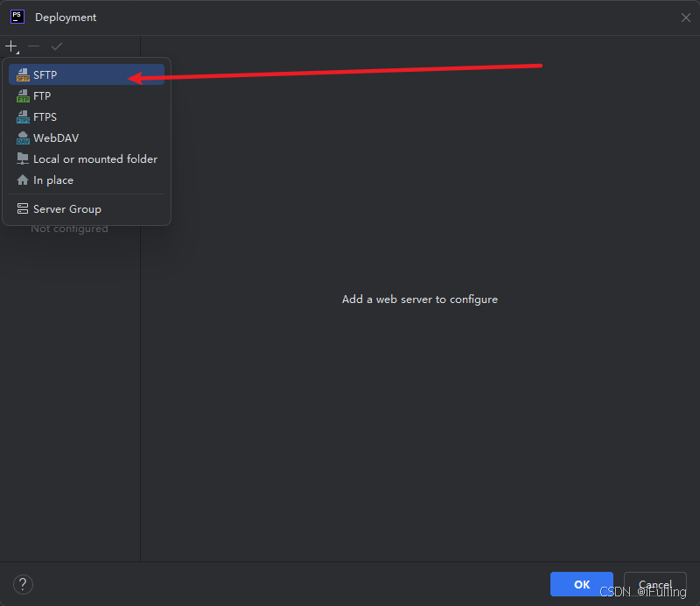Confirm with the OK button
The image size is (700, 606).
click(x=581, y=584)
